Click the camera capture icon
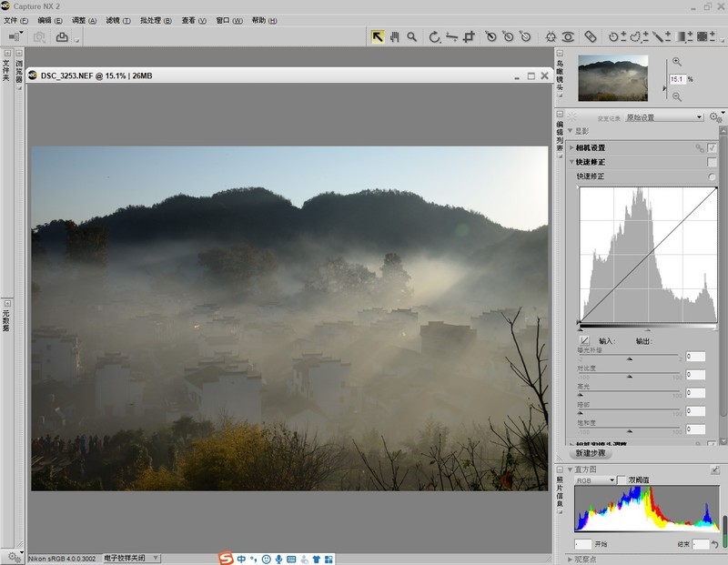728x565 pixels. click(40, 37)
